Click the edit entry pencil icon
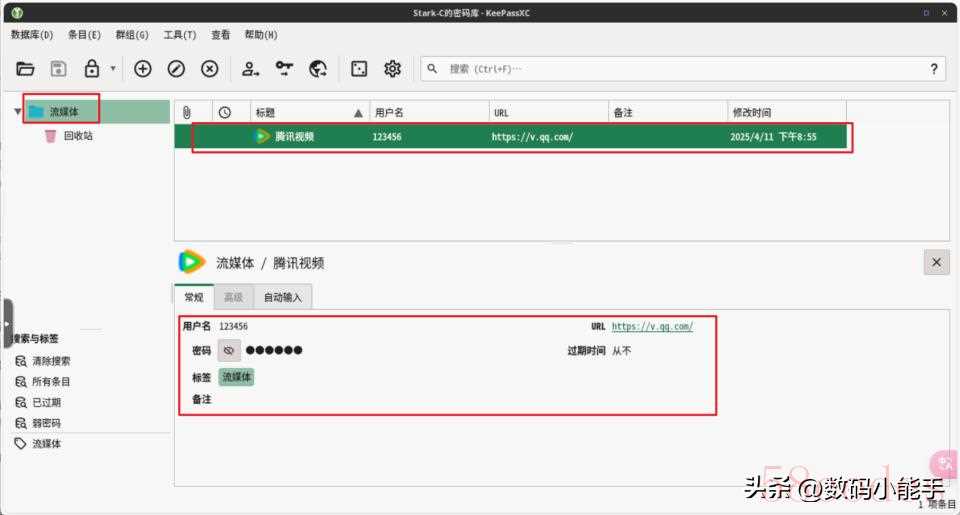Screen dimensions: 960x515 (x=176, y=69)
